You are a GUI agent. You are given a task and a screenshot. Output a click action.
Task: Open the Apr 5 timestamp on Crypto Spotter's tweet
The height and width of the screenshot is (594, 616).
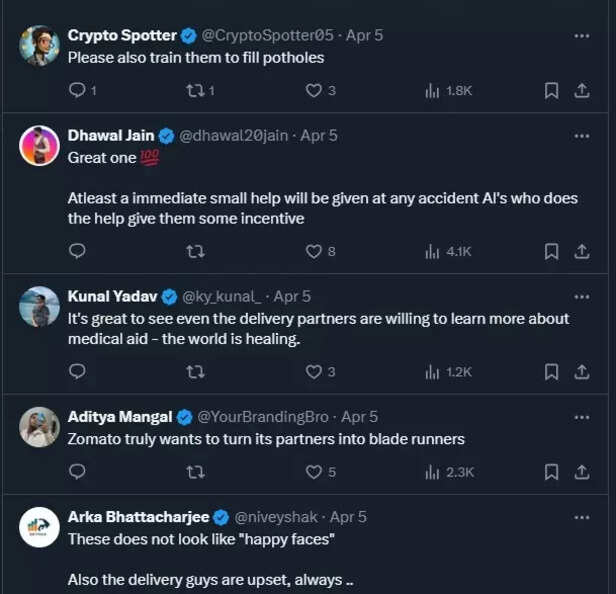[x=363, y=35]
